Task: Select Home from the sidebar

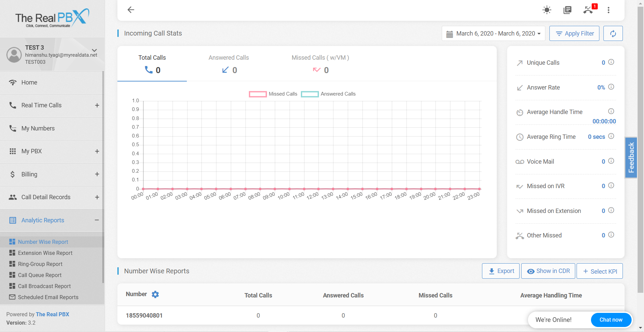Action: [x=29, y=82]
